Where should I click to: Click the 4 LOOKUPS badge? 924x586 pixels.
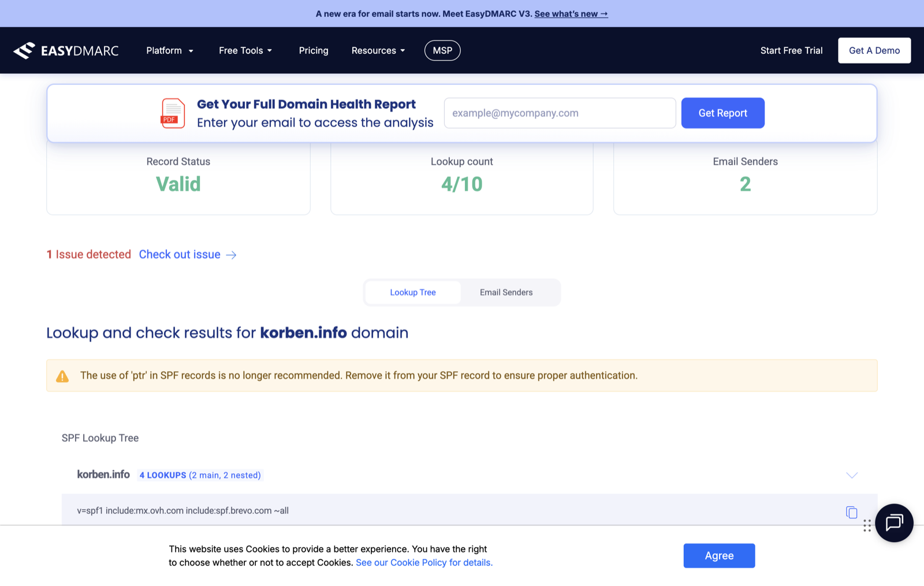click(200, 475)
